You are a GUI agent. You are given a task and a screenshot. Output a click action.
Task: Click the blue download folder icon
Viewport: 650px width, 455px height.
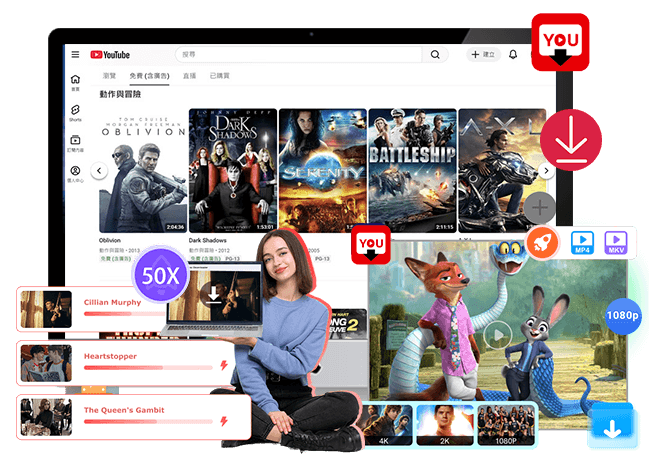(613, 426)
